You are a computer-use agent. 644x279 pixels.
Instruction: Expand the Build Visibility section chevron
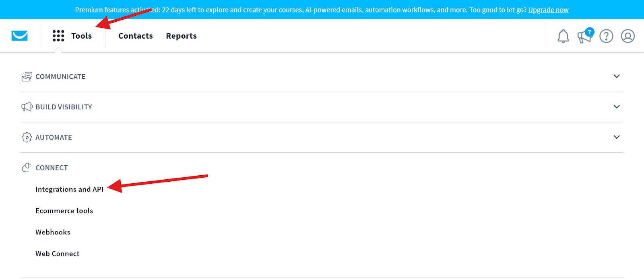(617, 107)
